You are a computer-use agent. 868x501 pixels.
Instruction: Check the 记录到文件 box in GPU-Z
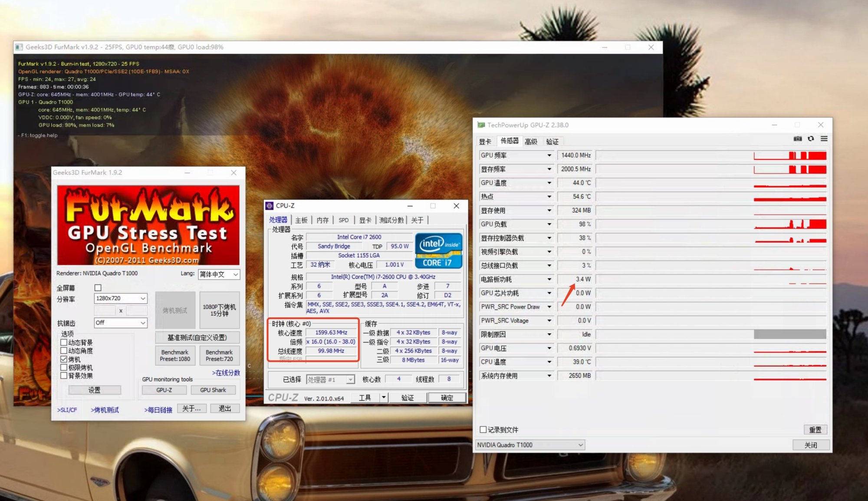point(483,430)
